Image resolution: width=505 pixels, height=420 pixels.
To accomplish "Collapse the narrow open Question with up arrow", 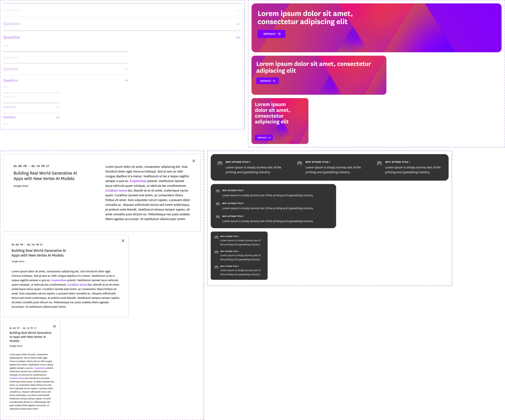I will pos(58,119).
